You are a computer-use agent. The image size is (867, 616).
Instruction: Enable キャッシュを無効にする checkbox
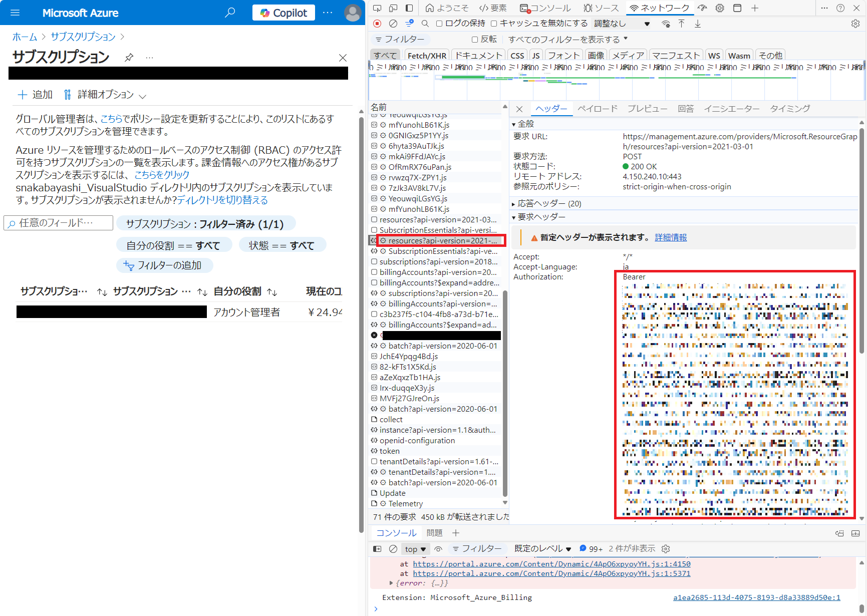494,24
